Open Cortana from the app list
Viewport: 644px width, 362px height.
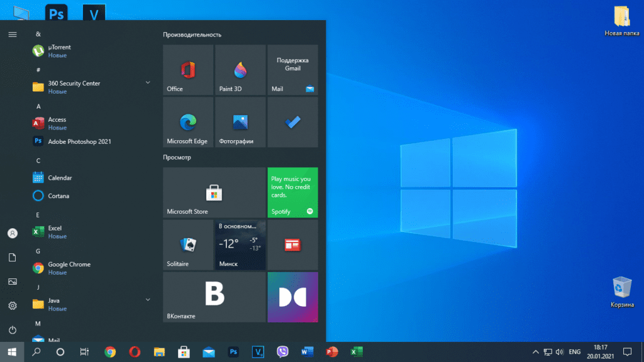click(x=92, y=196)
